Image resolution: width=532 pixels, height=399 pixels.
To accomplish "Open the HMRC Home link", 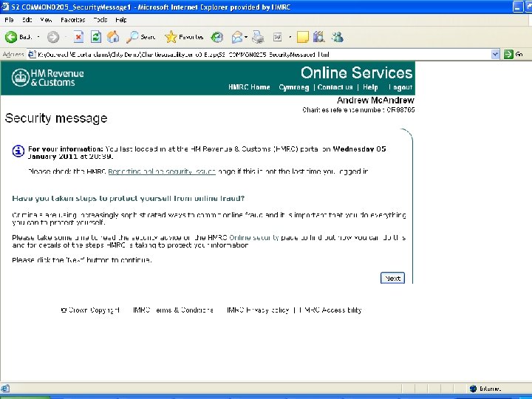I will point(249,87).
